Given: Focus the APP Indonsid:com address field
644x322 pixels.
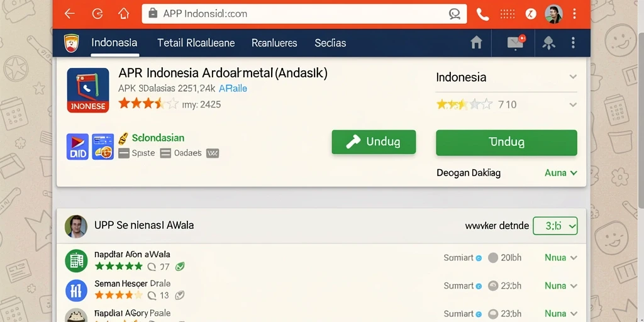Looking at the screenshot, I should 304,14.
